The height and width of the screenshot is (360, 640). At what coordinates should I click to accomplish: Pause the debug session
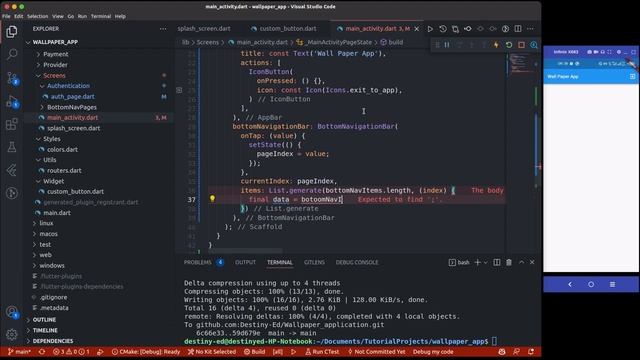pos(447,45)
